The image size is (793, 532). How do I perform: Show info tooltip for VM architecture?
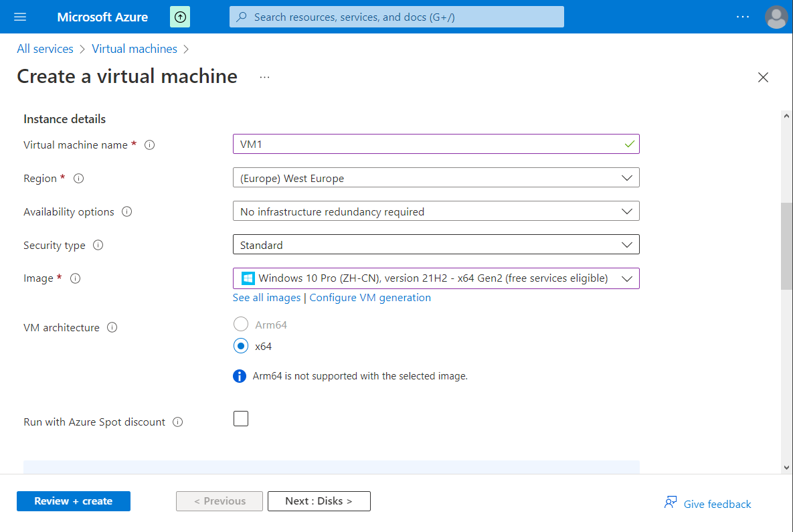click(112, 328)
